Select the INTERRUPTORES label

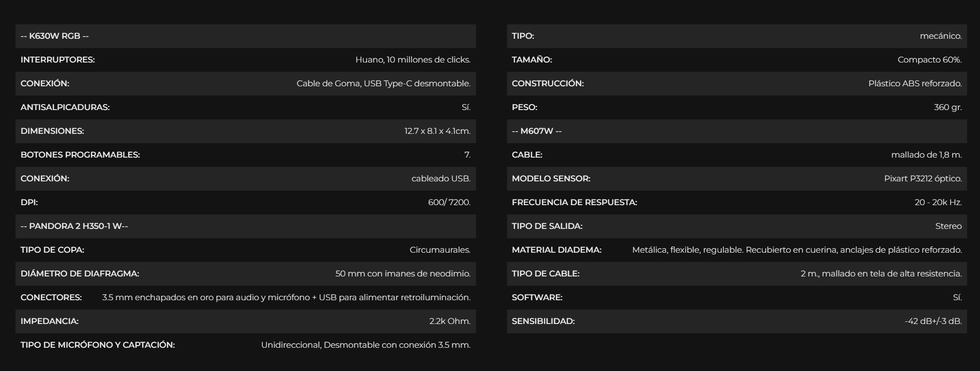point(58,60)
